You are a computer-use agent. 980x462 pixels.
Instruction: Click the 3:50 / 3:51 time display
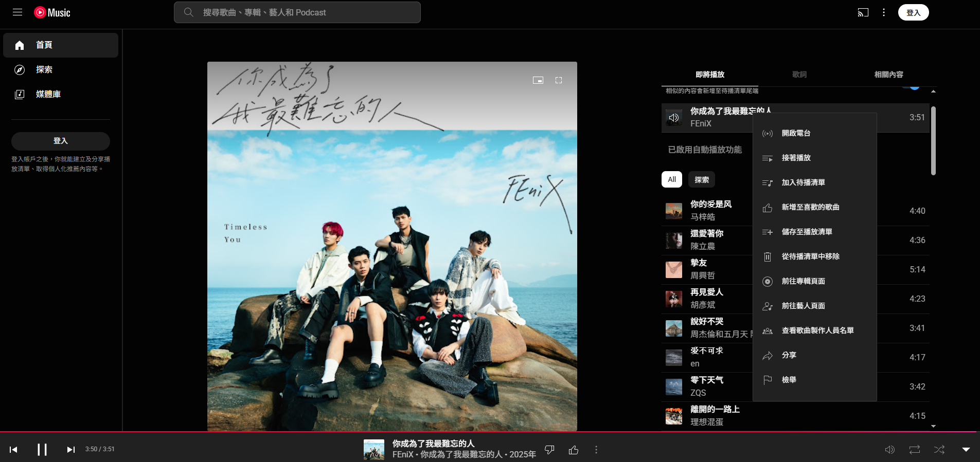(x=100, y=449)
